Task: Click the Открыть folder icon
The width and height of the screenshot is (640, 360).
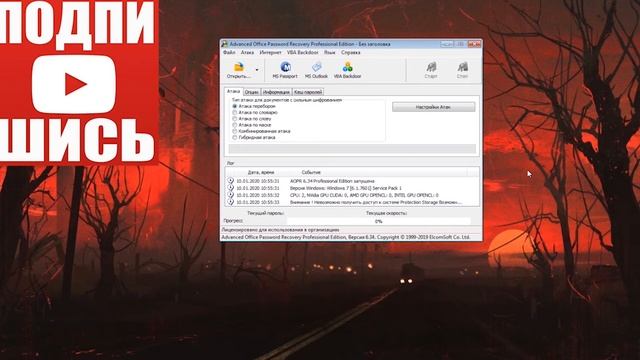Action: tap(239, 67)
